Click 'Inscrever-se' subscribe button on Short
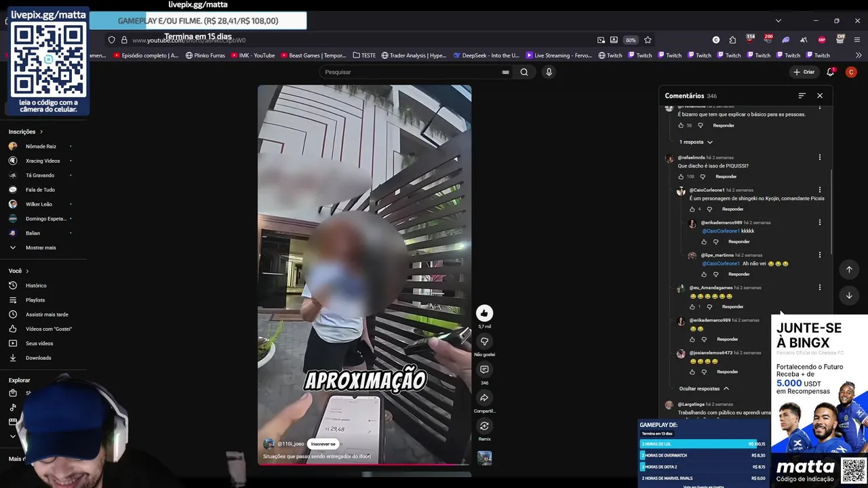Image resolution: width=868 pixels, height=488 pixels. coord(323,444)
